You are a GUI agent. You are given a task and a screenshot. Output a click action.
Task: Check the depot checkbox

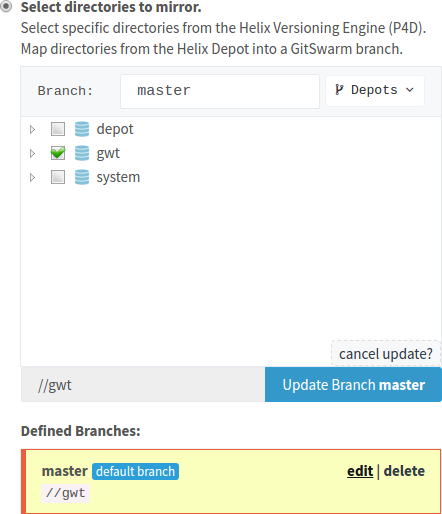pos(58,129)
